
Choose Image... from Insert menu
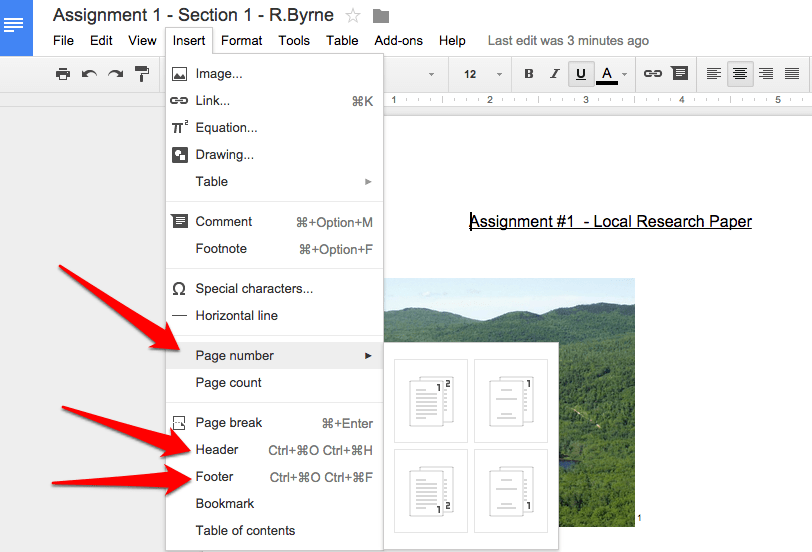point(274,74)
